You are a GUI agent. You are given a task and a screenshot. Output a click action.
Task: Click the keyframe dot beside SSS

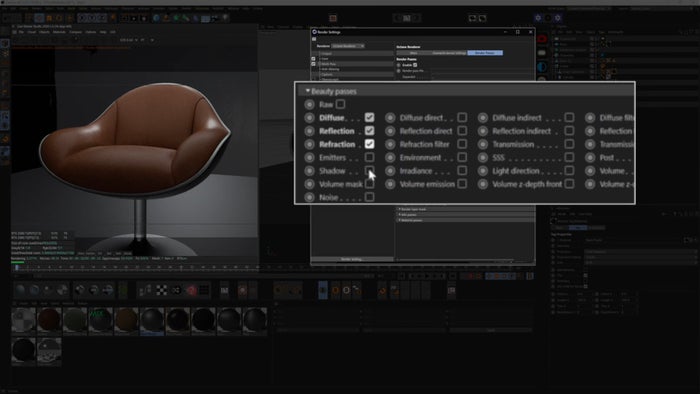pos(483,158)
